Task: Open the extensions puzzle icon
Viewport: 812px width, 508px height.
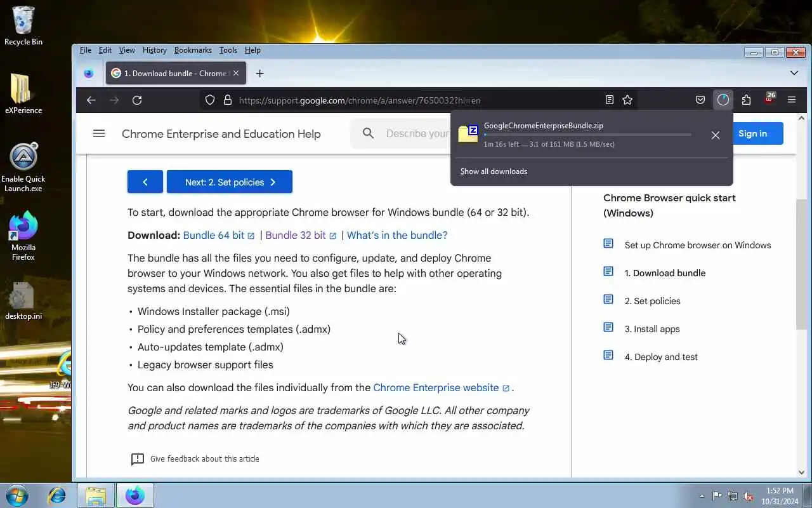Action: [x=746, y=100]
